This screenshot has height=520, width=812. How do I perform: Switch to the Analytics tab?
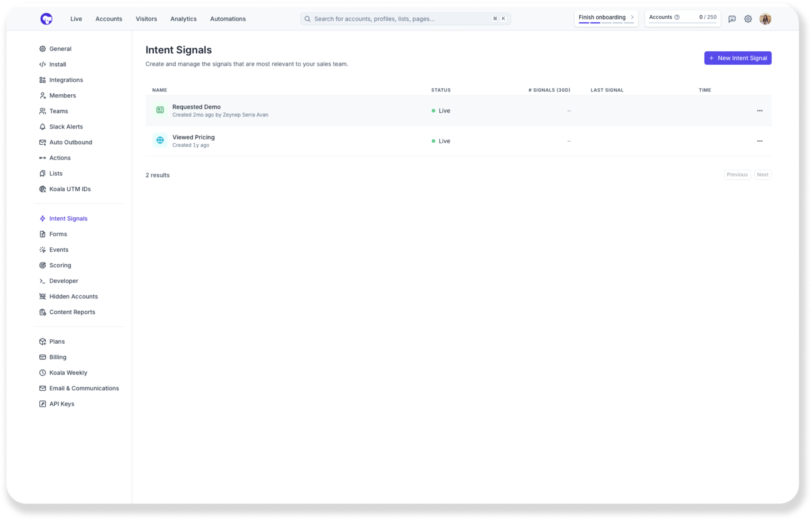click(183, 19)
